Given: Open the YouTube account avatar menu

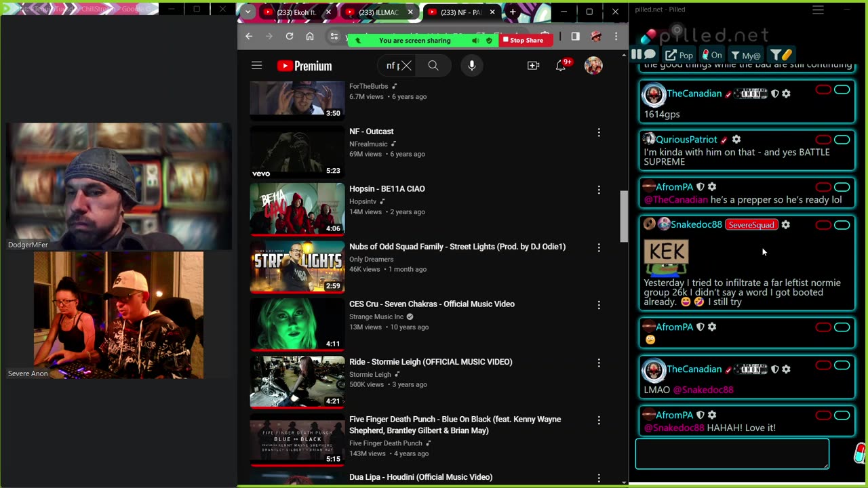Looking at the screenshot, I should click(593, 66).
